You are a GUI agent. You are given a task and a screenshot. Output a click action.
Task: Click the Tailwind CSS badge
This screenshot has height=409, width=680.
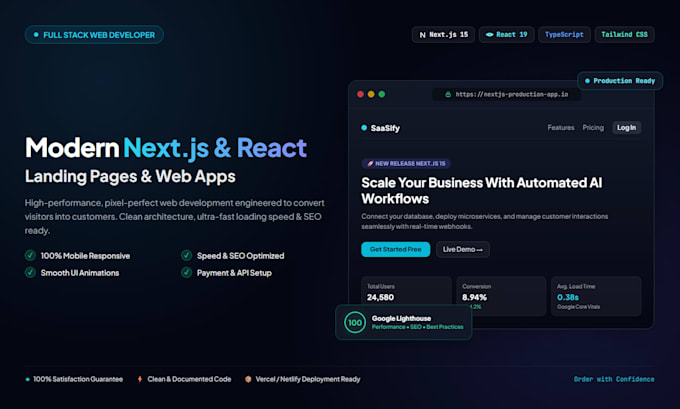tap(624, 35)
